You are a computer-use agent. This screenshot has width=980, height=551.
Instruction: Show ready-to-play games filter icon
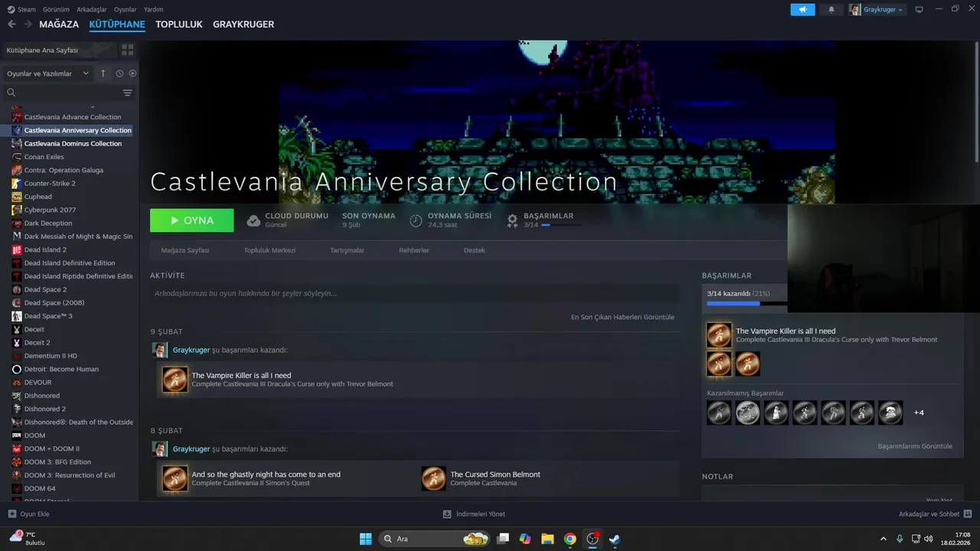[132, 73]
